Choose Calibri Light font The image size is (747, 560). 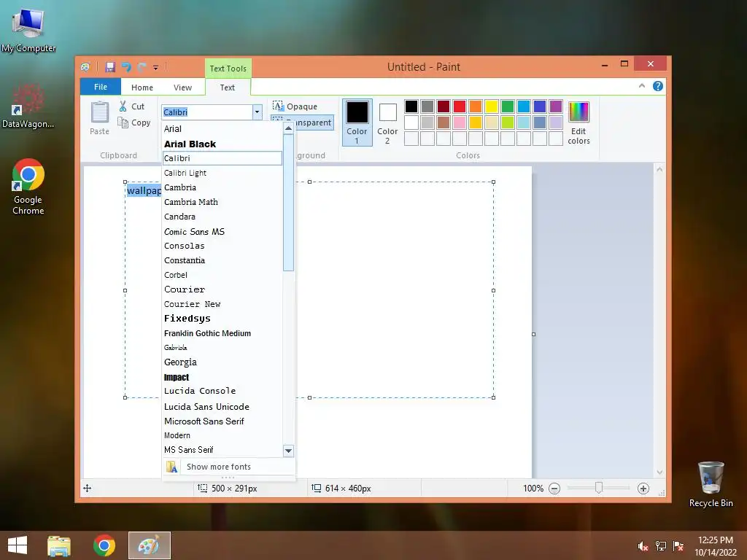222,173
